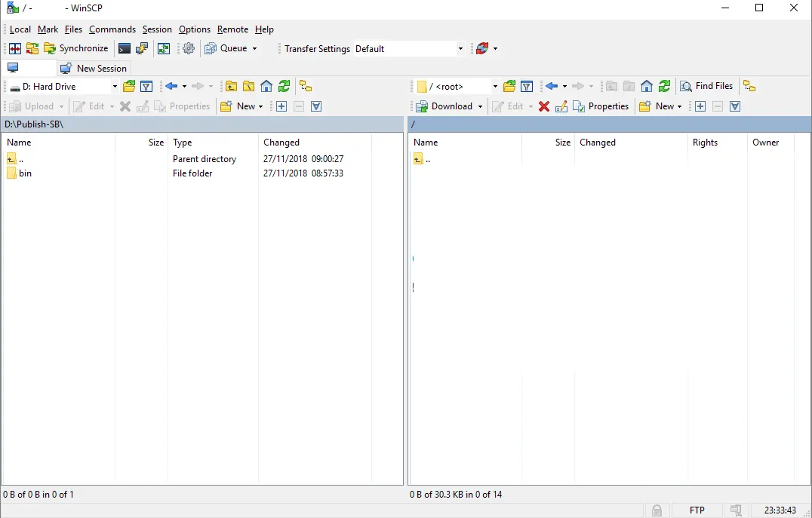Open the Session menu

point(157,29)
